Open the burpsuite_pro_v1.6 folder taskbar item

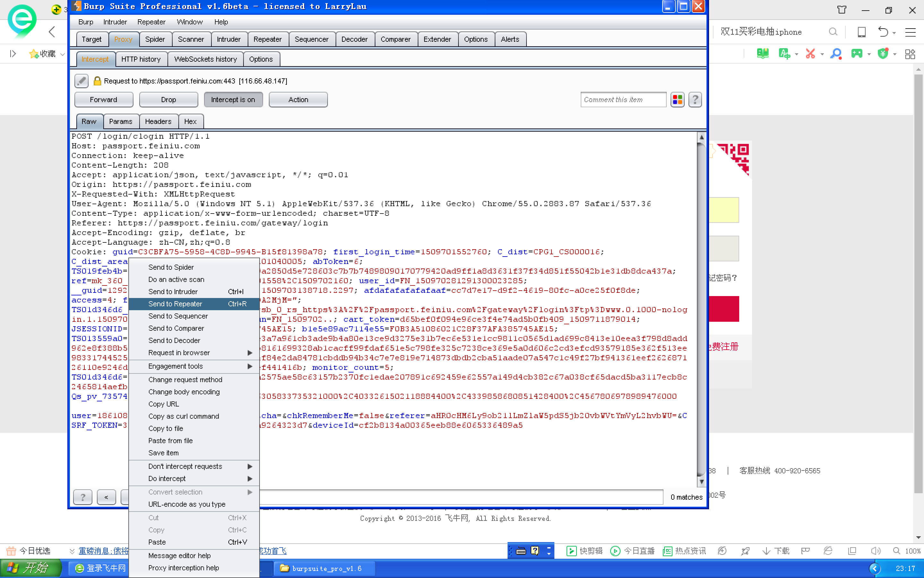(325, 568)
